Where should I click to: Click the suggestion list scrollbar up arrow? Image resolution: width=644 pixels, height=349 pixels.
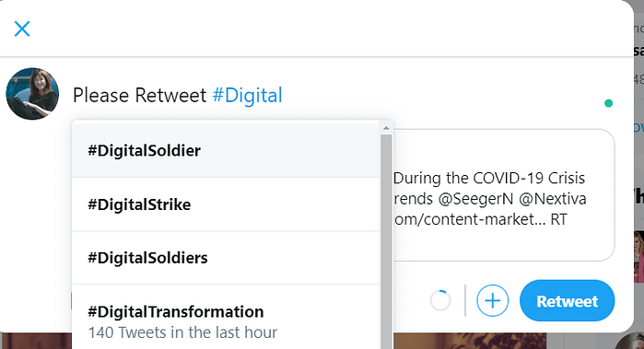[x=386, y=128]
